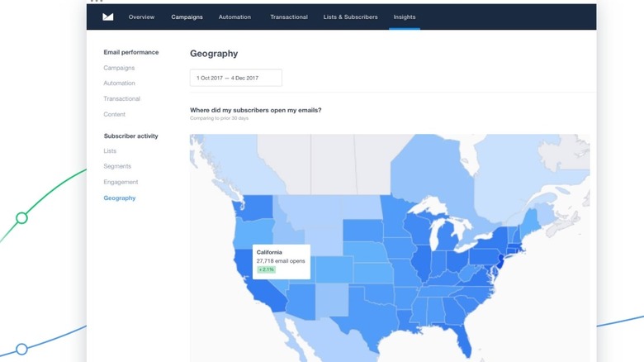This screenshot has height=362, width=644.
Task: Switch to the Campaigns tab
Action: (x=187, y=17)
